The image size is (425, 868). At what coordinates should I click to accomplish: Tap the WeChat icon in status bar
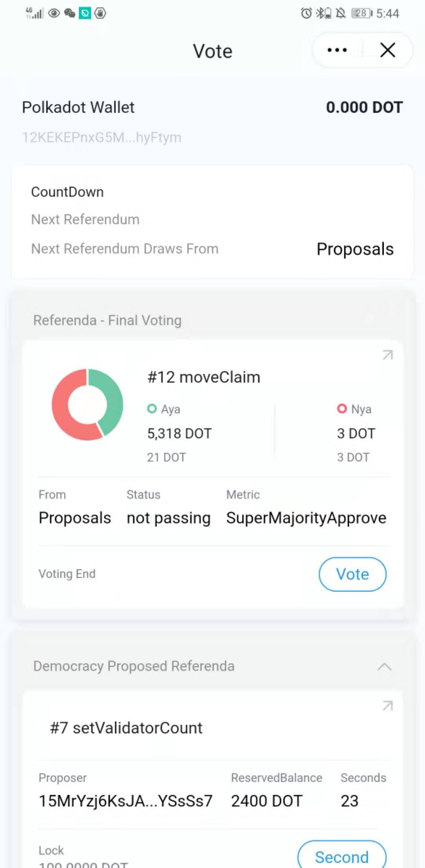(70, 13)
